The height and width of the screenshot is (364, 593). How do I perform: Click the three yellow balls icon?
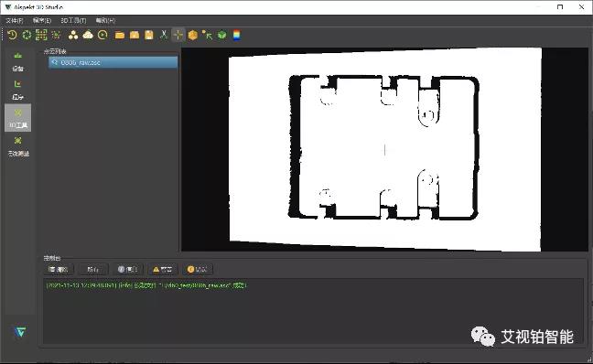73,35
